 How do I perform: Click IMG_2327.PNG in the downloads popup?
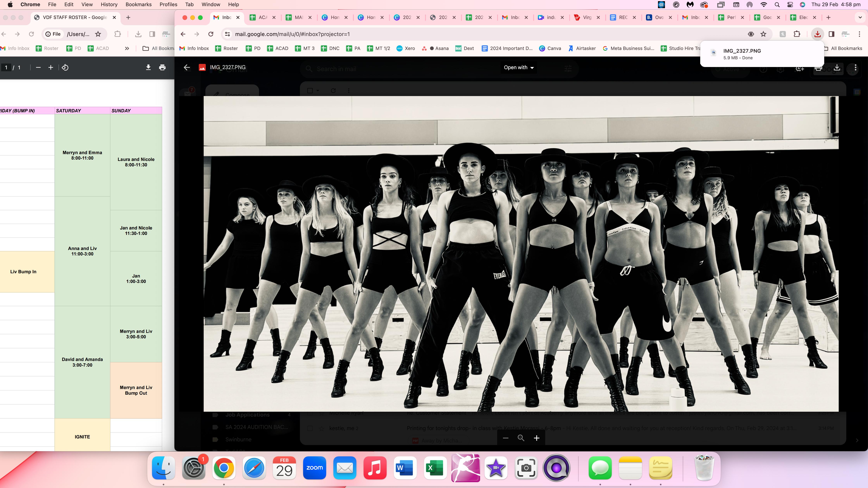coord(742,51)
